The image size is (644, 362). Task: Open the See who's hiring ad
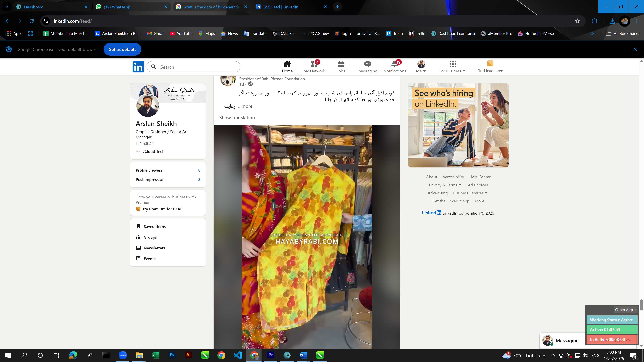coord(458,125)
